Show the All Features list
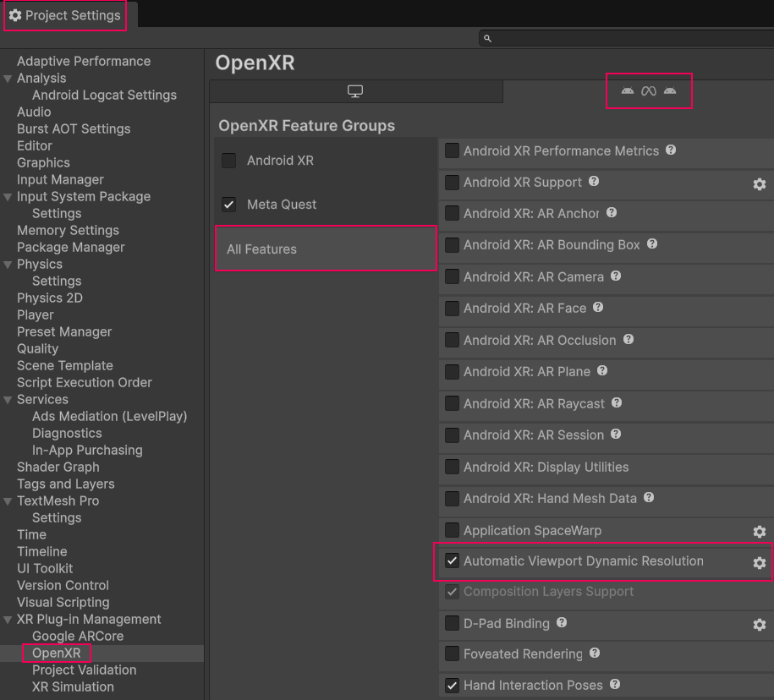This screenshot has width=774, height=700. (325, 249)
